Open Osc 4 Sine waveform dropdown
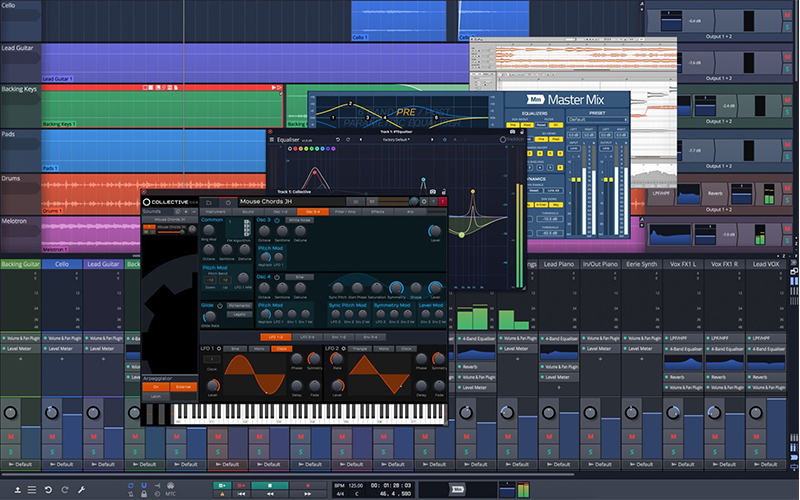The image size is (800, 500). pos(299,277)
